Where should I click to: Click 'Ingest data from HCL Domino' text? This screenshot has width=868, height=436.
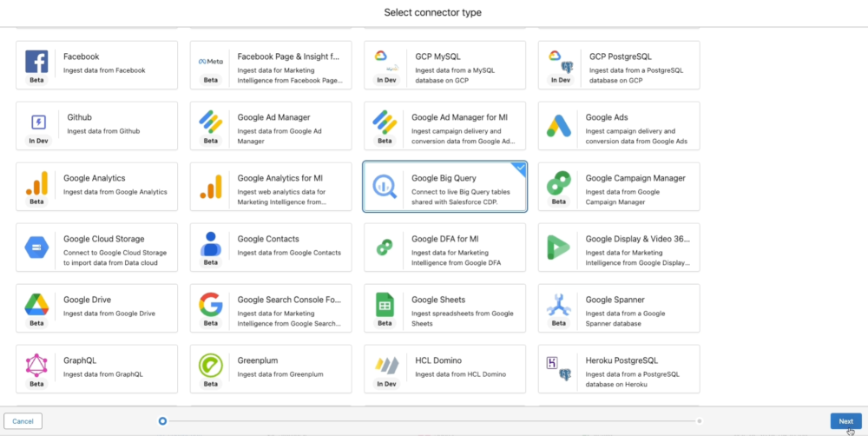pyautogui.click(x=461, y=374)
